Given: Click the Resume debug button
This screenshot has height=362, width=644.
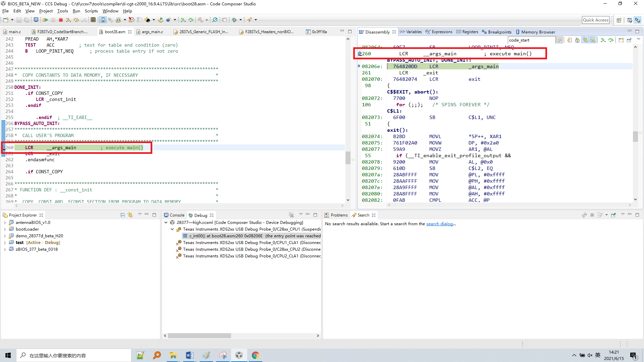Looking at the screenshot, I should [45, 20].
